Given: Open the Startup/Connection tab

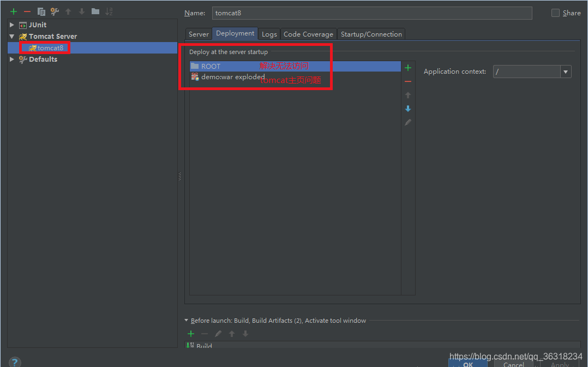Looking at the screenshot, I should click(x=371, y=33).
